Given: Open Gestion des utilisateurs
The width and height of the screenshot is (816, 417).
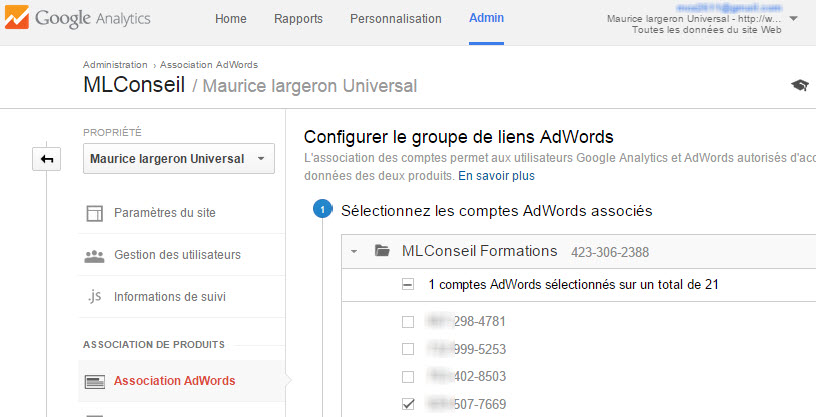Looking at the screenshot, I should pos(177,255).
